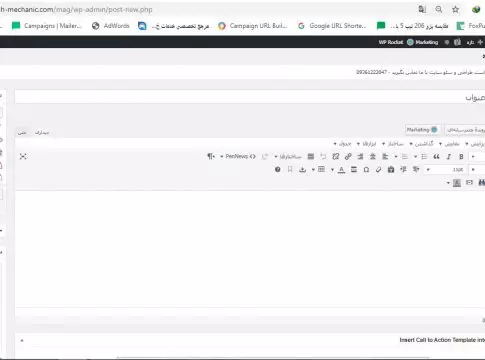Screen dimensions: 485x360
Task: Insert or edit a hyperlink
Action: 348,157
